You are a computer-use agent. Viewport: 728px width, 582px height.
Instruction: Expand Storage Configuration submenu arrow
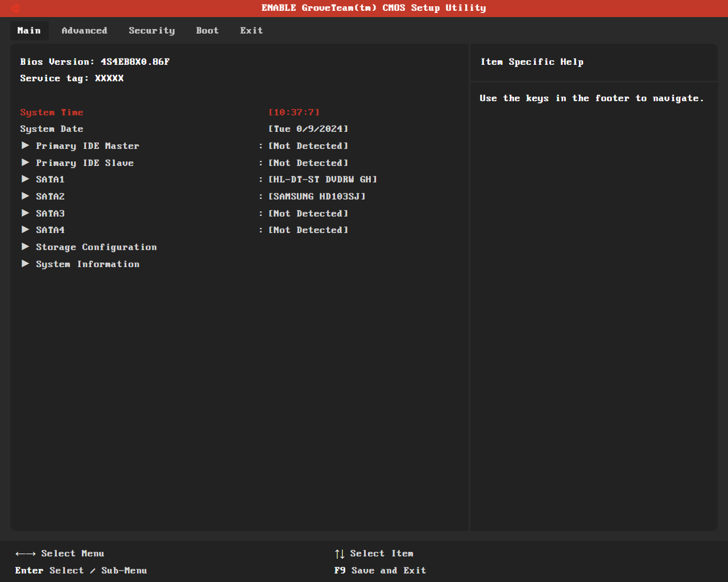click(x=25, y=247)
